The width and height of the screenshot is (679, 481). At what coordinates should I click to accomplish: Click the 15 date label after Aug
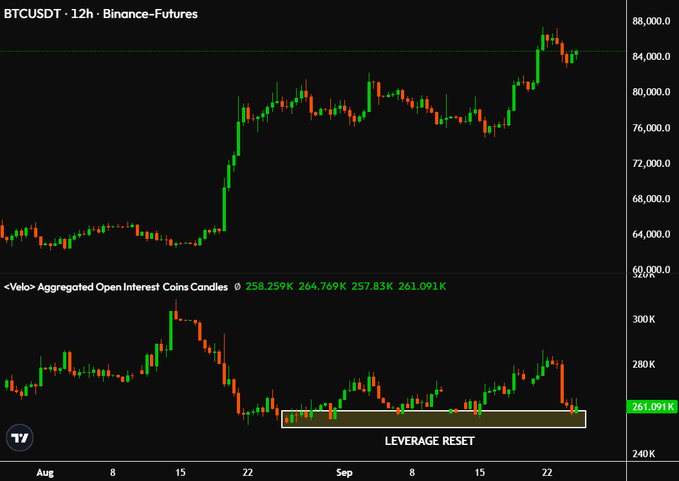(180, 472)
